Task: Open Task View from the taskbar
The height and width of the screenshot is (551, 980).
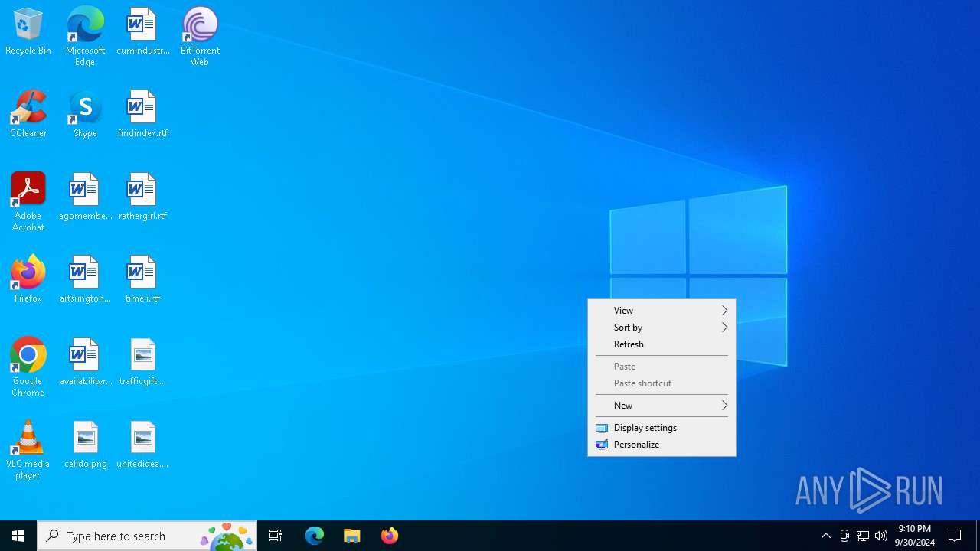Action: (x=276, y=536)
